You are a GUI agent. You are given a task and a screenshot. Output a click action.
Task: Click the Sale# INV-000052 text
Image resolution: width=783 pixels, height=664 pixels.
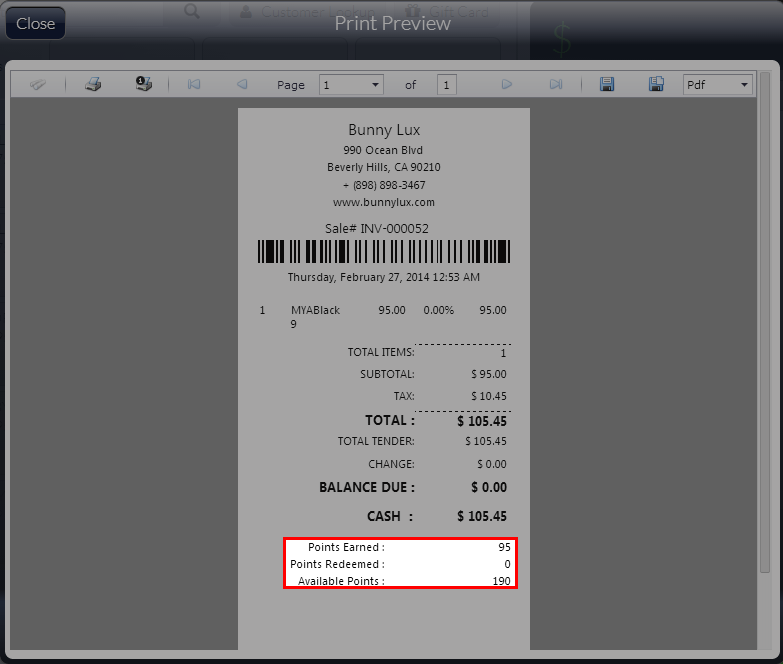point(384,229)
